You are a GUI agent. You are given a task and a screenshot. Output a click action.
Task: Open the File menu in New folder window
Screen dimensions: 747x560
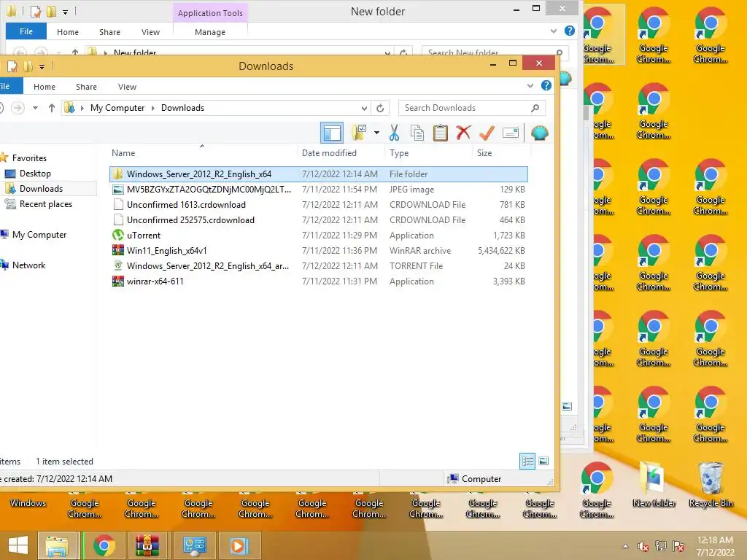[26, 31]
